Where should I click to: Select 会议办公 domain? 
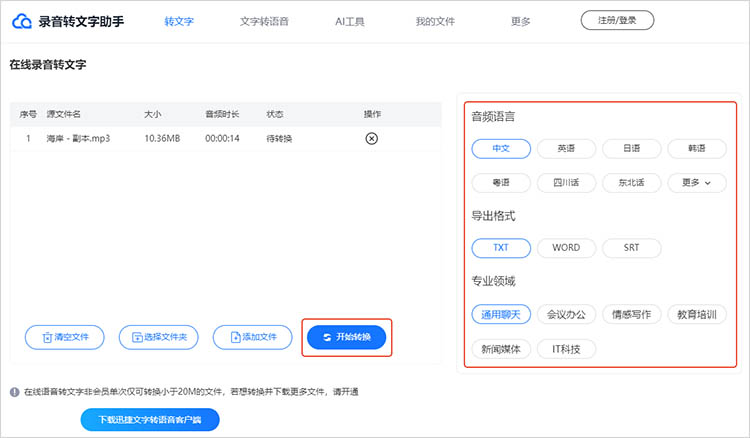pyautogui.click(x=566, y=315)
